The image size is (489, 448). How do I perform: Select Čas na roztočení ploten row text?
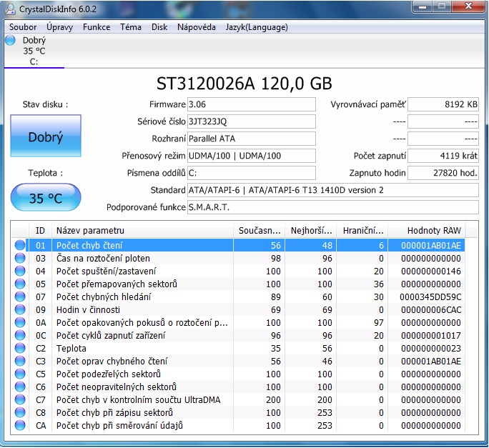103,258
